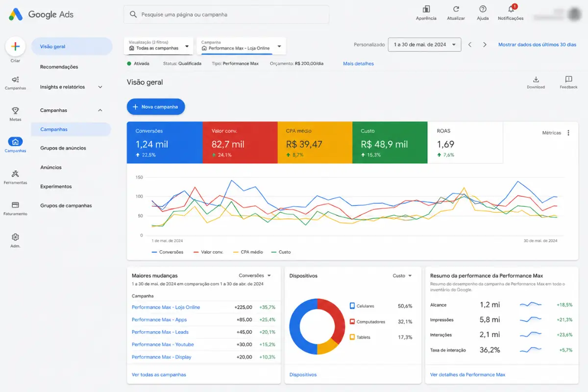Click Ver detalhes da Performance Max
The width and height of the screenshot is (588, 392).
pos(467,375)
